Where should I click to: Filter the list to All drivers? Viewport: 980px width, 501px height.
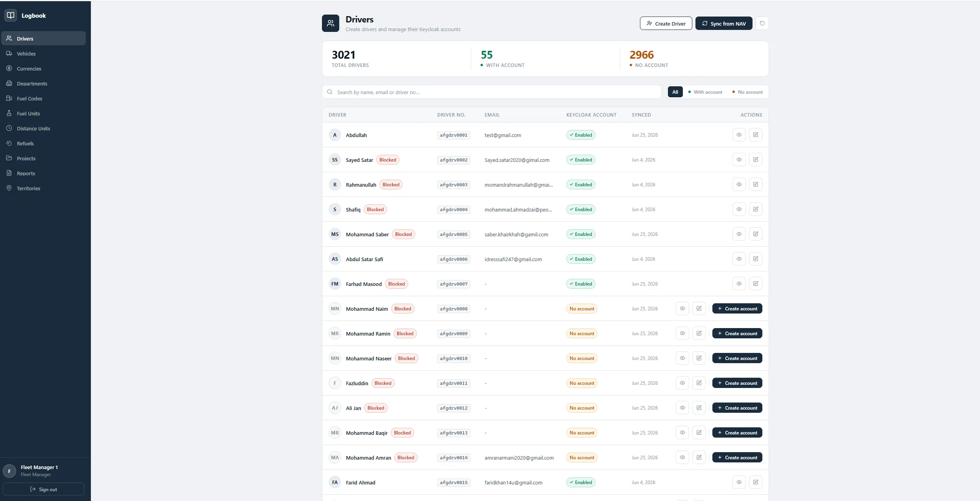coord(675,92)
